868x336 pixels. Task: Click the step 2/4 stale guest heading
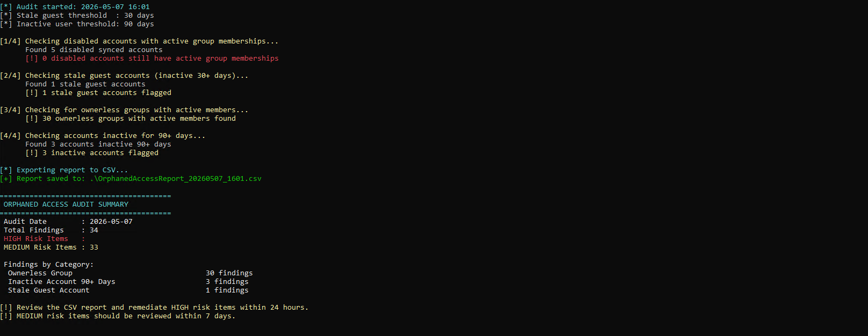(x=124, y=76)
